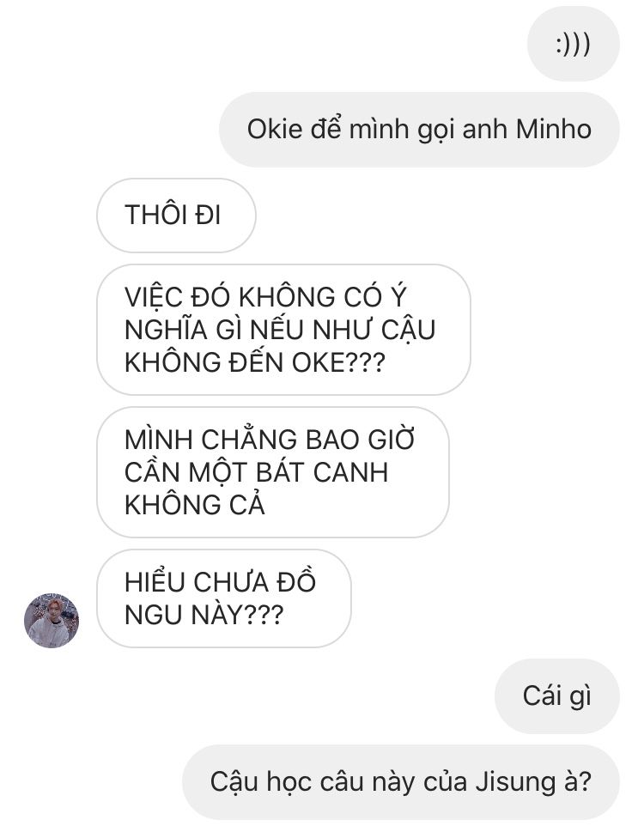
Task: Tap the 'HIỂU CHƯA ĐỒ NGU NÀY???' message
Action: (223, 598)
